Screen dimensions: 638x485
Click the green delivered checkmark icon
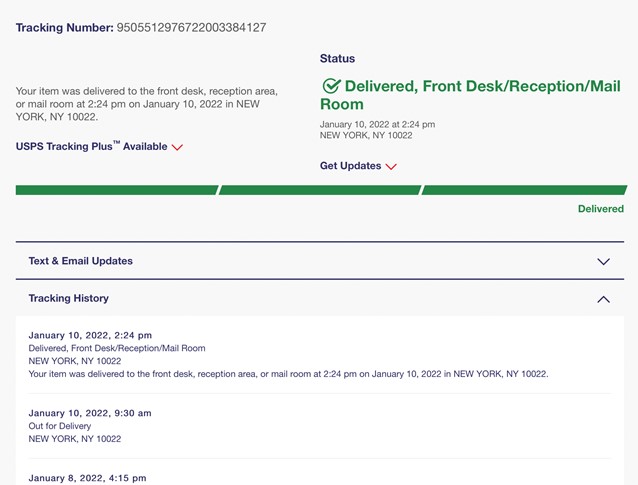coord(331,86)
